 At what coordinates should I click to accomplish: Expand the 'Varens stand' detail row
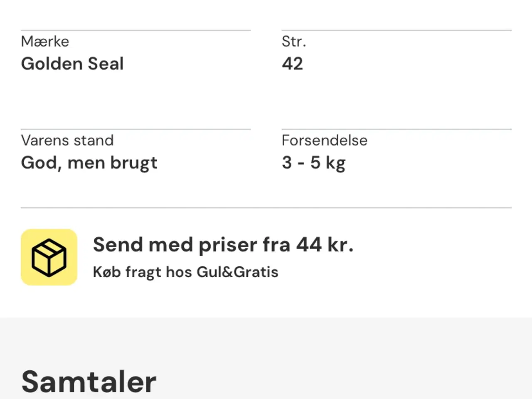(x=67, y=140)
